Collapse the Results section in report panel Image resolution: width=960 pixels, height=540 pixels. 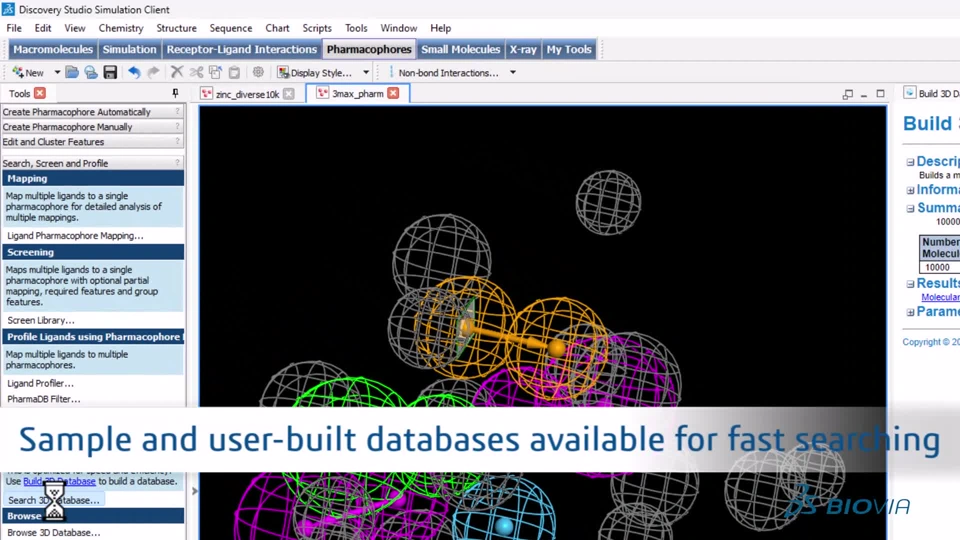click(910, 284)
